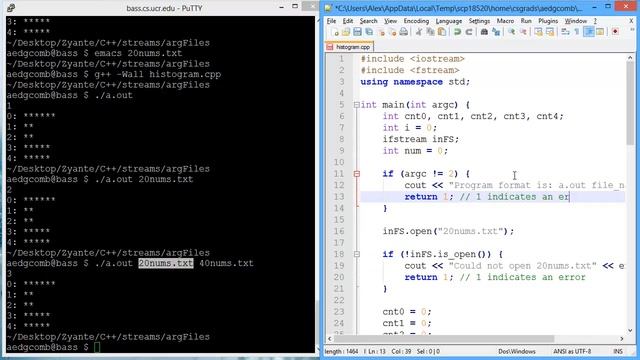Open the Plugins menu
The height and width of the screenshot is (360, 640).
point(548,21)
